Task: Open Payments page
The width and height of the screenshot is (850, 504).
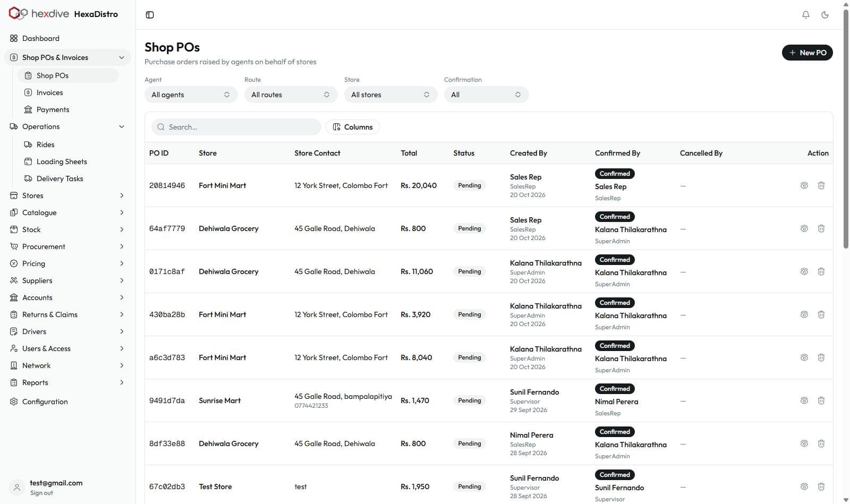Action: click(x=68, y=109)
